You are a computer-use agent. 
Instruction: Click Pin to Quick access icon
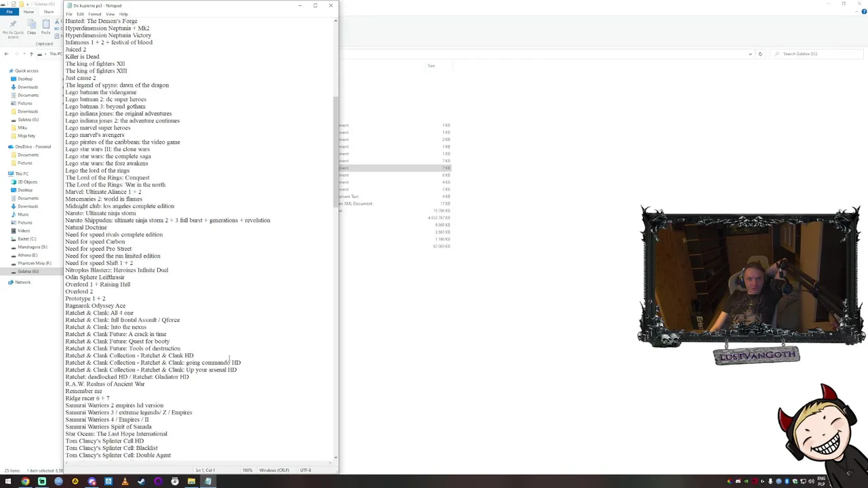[x=13, y=29]
